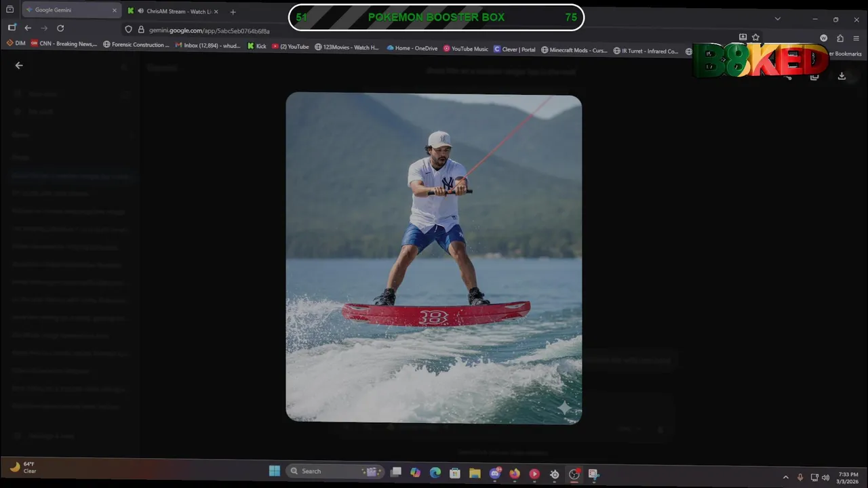This screenshot has width=868, height=488.
Task: Go back from the Gemini image preview
Action: coord(19,66)
